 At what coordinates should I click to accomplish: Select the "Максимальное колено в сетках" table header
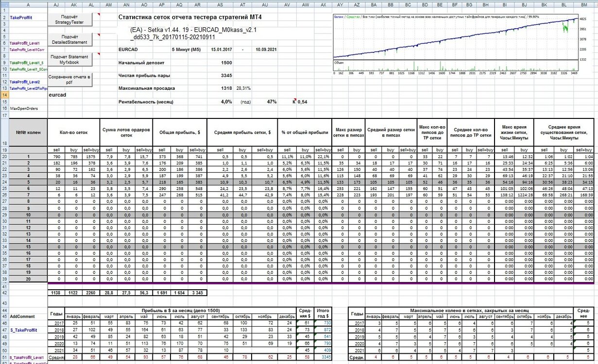(x=469, y=310)
